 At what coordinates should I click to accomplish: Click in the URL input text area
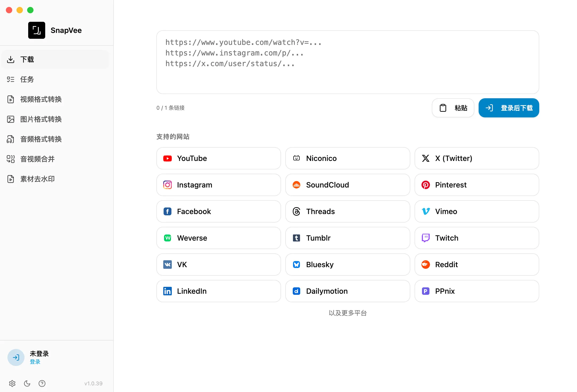click(348, 62)
